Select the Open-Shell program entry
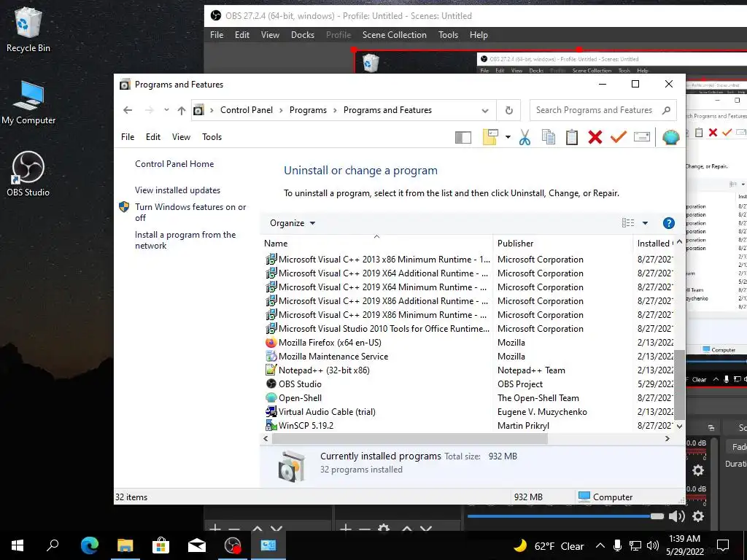This screenshot has width=747, height=560. pos(300,397)
